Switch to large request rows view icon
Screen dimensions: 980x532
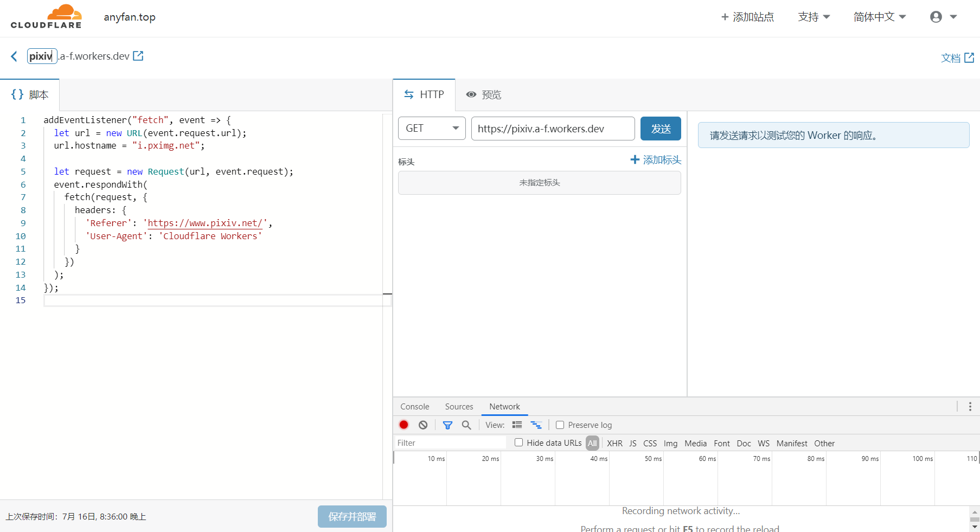pyautogui.click(x=517, y=425)
